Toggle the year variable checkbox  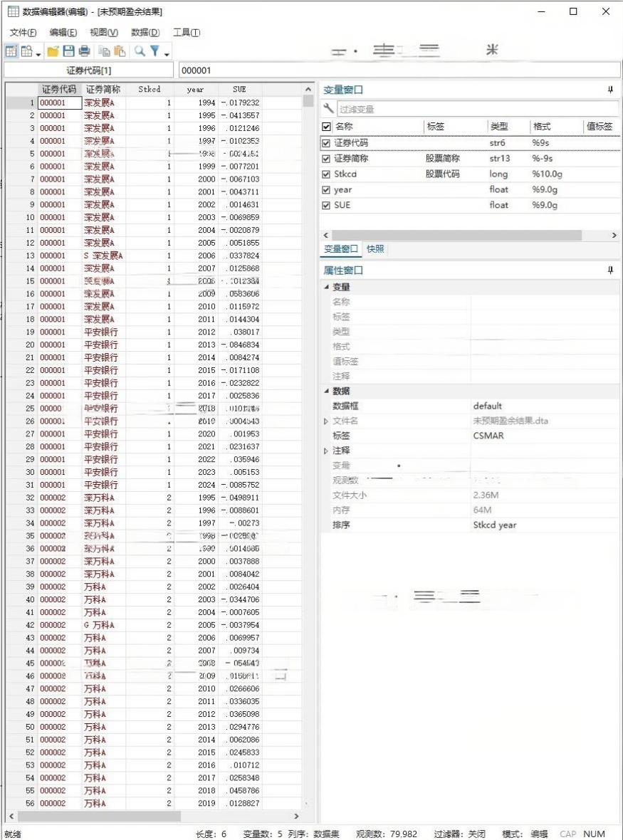326,190
